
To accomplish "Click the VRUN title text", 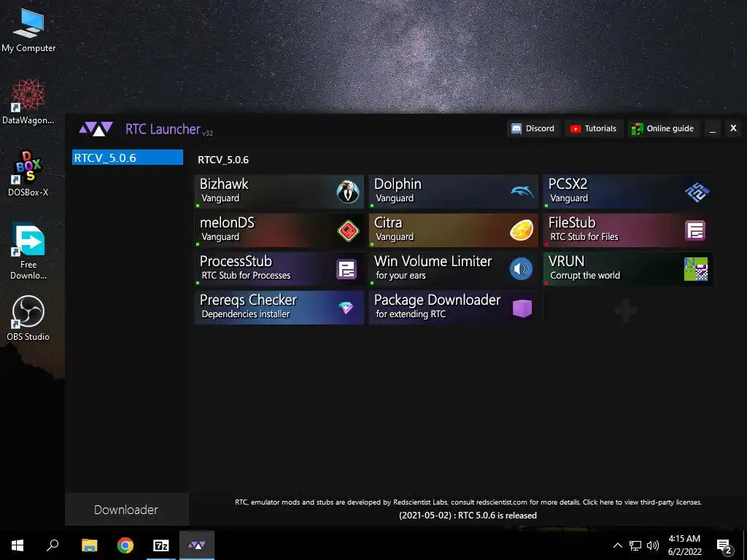I will 566,261.
